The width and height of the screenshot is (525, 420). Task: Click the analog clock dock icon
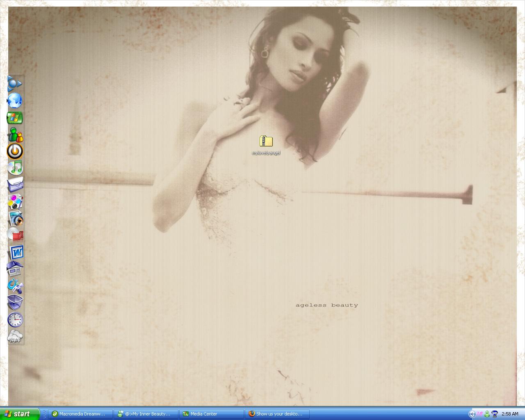15,320
